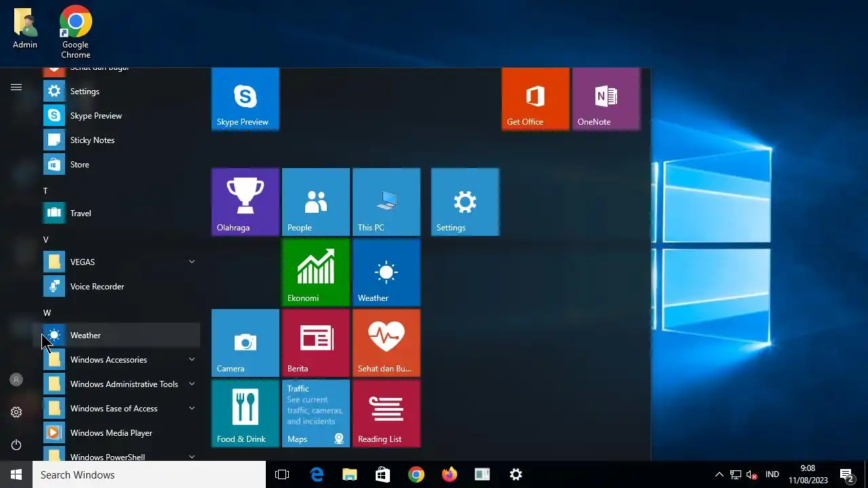Click the hamburger menu in Start

coord(16,87)
